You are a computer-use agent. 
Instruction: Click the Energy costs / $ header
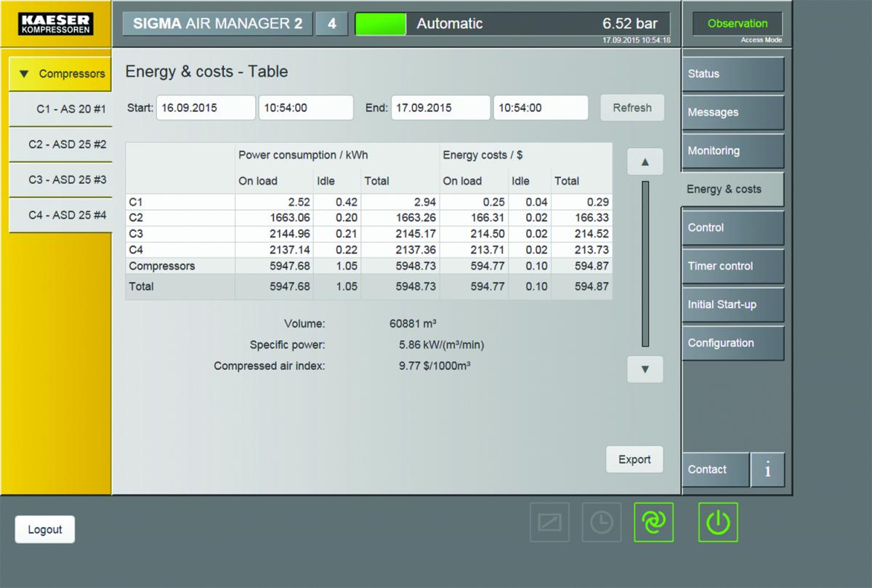pos(483,155)
